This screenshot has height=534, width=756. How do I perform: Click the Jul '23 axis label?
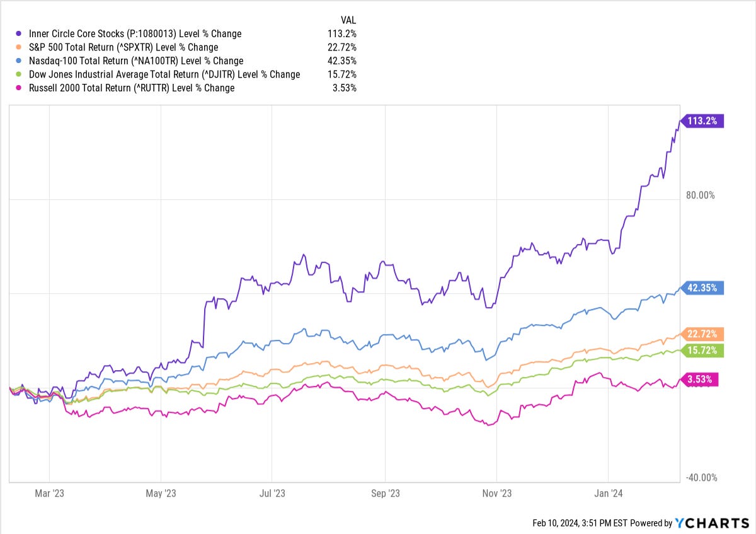point(272,493)
